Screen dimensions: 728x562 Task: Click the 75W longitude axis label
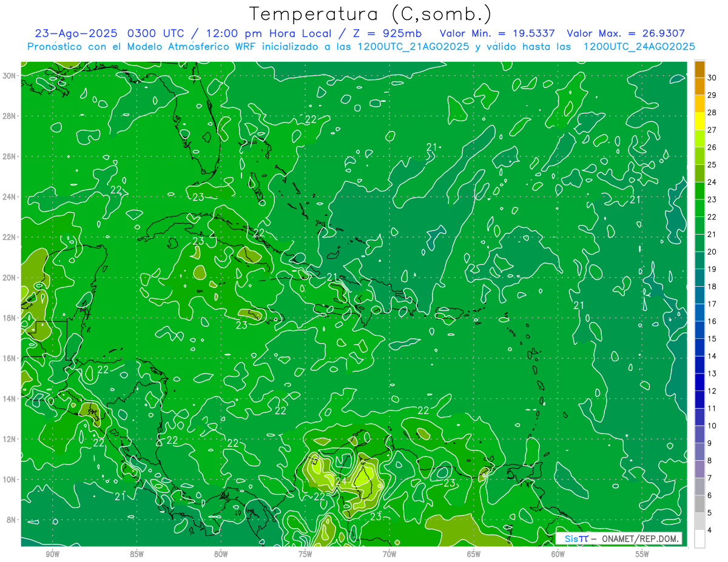point(305,554)
